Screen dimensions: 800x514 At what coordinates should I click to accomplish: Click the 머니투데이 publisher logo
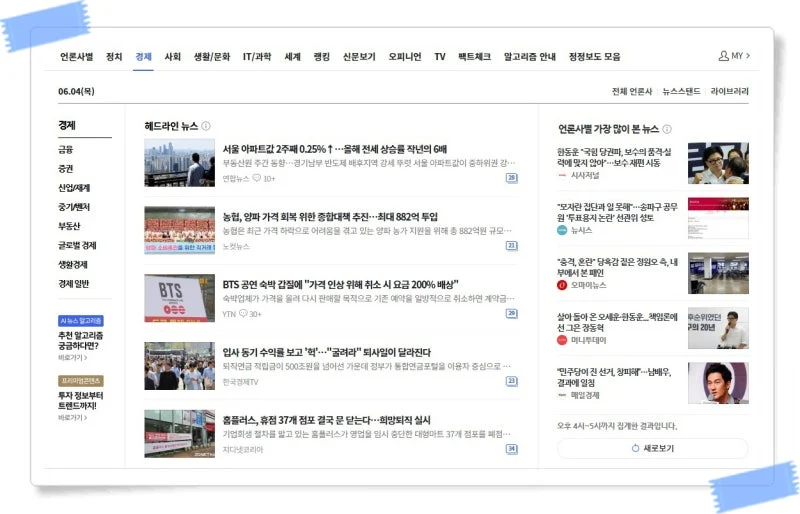click(x=562, y=340)
